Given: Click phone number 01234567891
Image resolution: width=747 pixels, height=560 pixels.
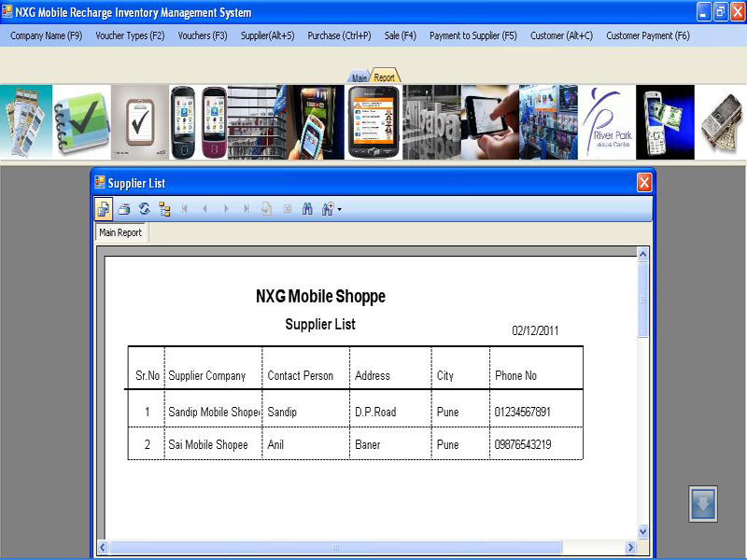Looking at the screenshot, I should (x=523, y=412).
